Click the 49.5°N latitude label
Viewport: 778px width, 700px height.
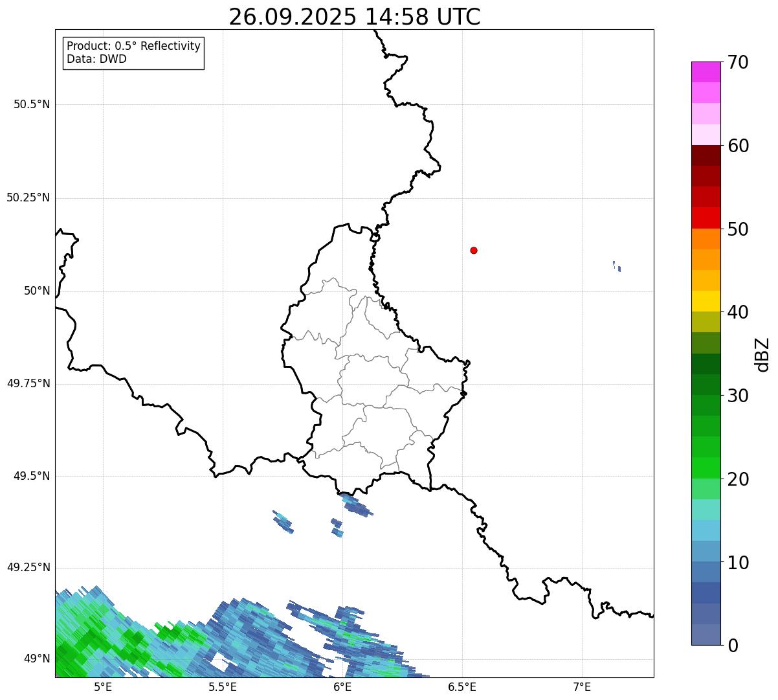tap(32, 476)
